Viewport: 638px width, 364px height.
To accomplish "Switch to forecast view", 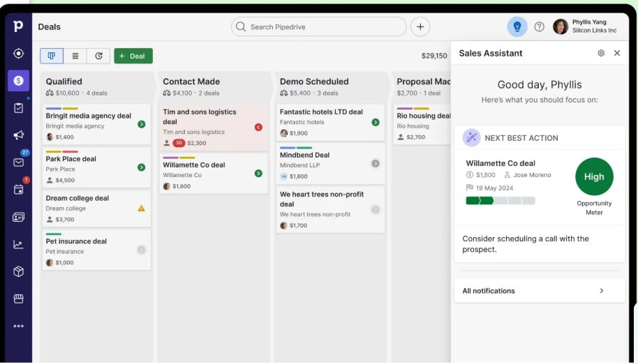I will click(98, 56).
